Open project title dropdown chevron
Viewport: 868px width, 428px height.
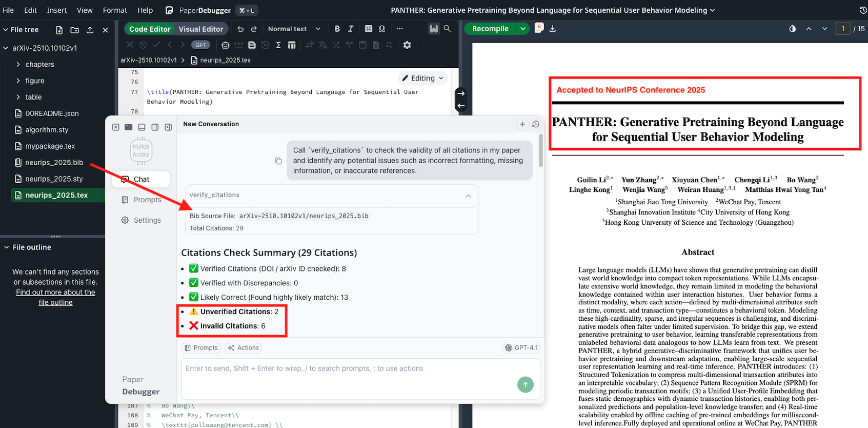[712, 10]
